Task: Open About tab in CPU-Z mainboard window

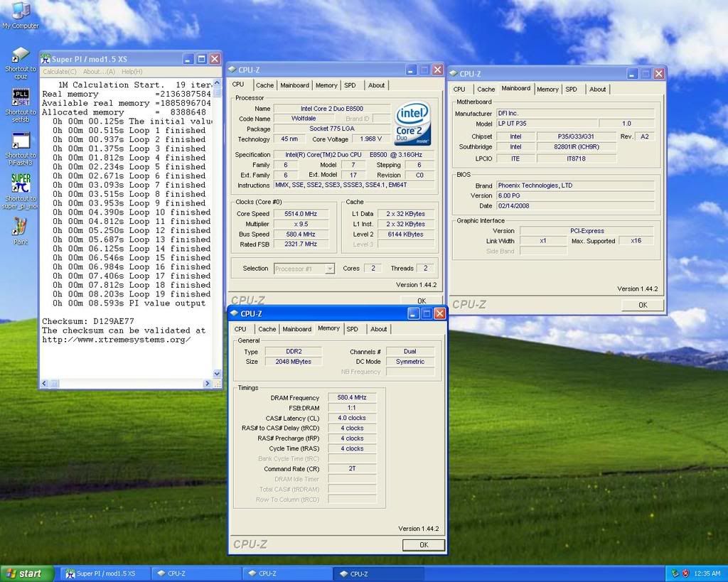Action: (597, 89)
